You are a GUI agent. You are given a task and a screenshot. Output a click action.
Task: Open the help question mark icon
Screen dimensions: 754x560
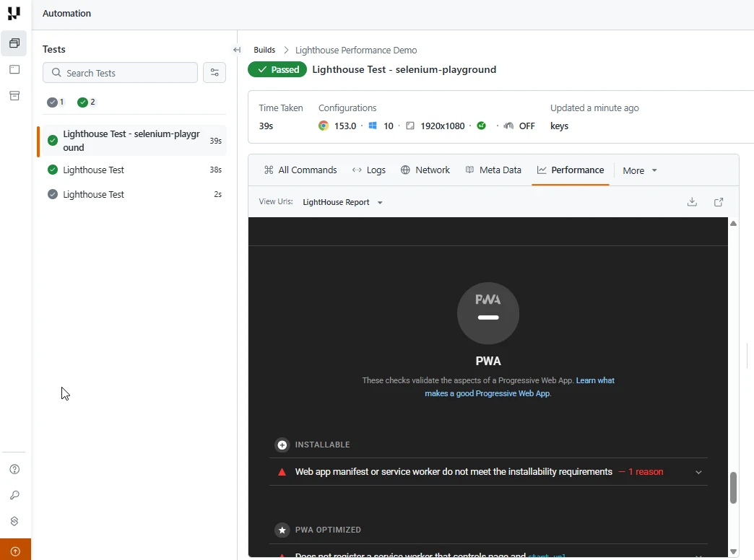(x=15, y=469)
